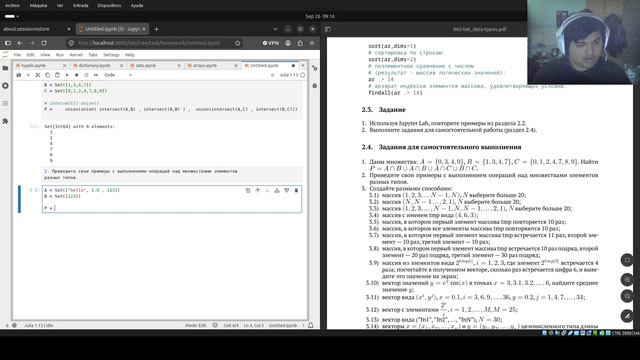Image resolution: width=640 pixels, height=360 pixels.
Task: Open the JupyterLab Settings menu
Action: (x=111, y=55)
